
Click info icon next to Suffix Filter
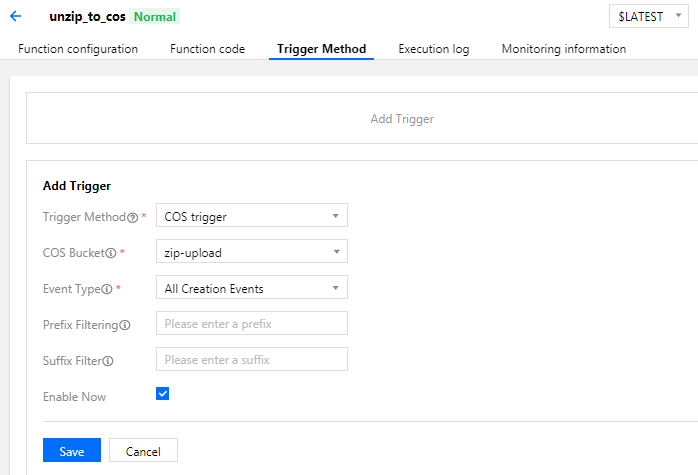coord(108,361)
